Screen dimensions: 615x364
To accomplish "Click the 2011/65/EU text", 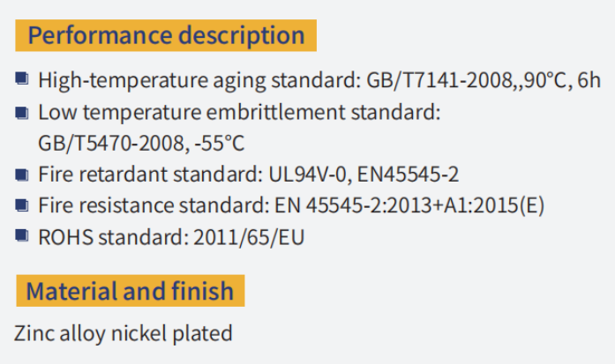I will 249,237.
